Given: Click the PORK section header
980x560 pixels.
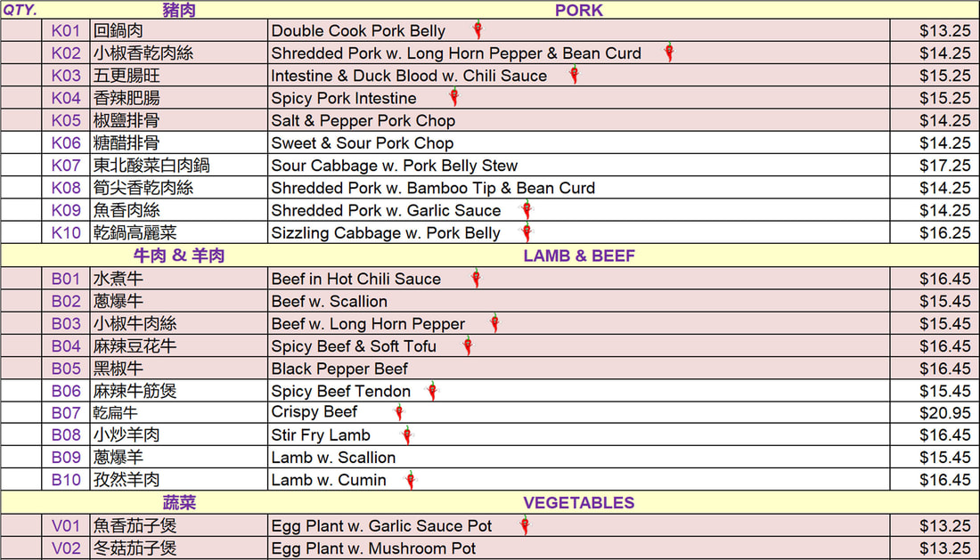Looking at the screenshot, I should click(x=578, y=11).
